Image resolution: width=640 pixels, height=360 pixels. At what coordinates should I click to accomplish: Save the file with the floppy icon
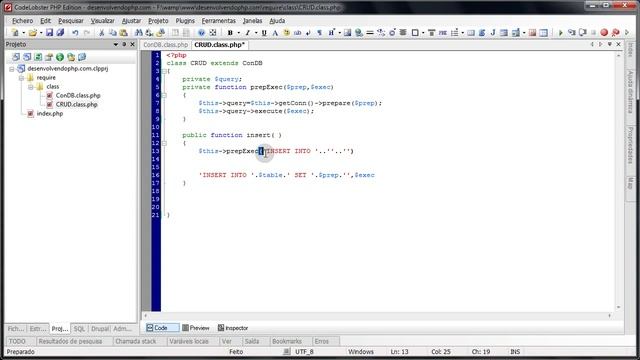click(x=49, y=33)
